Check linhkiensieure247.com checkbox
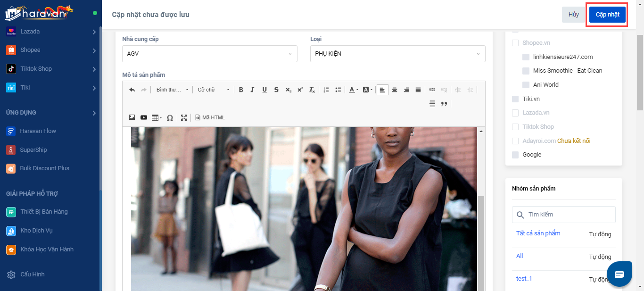Screen dimensions: 644x291 [x=526, y=57]
